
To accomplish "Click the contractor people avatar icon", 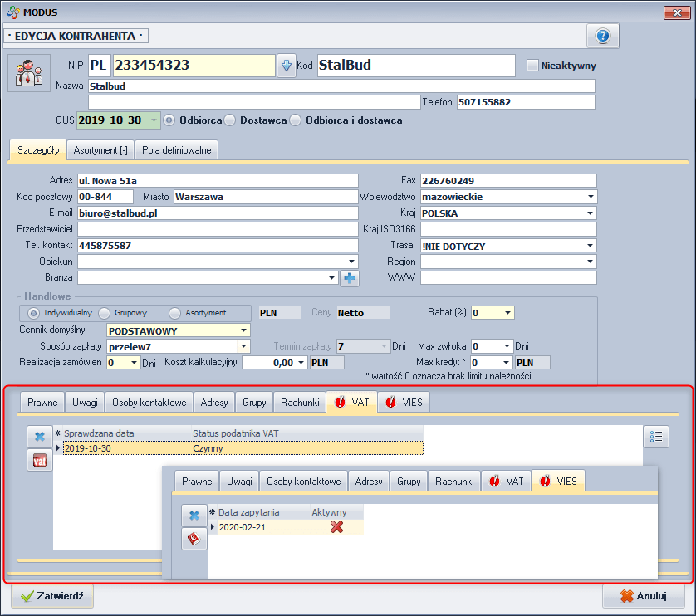I will tap(29, 73).
